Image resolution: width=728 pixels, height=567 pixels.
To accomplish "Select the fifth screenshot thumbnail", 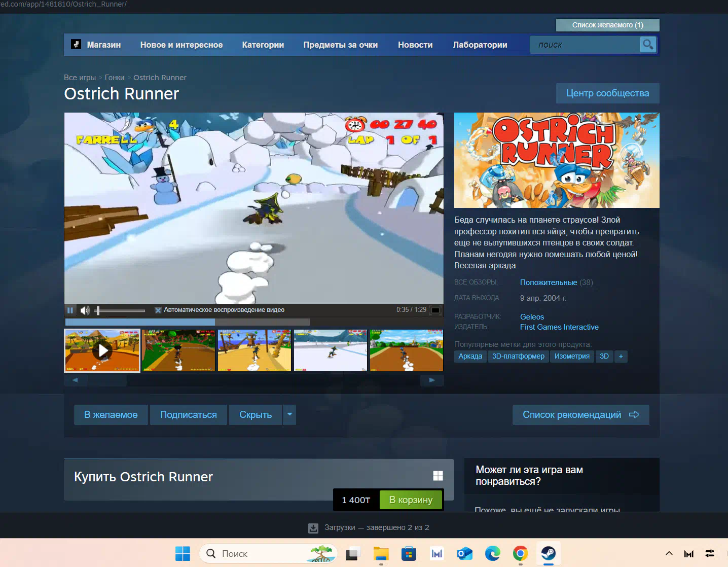I will [407, 350].
